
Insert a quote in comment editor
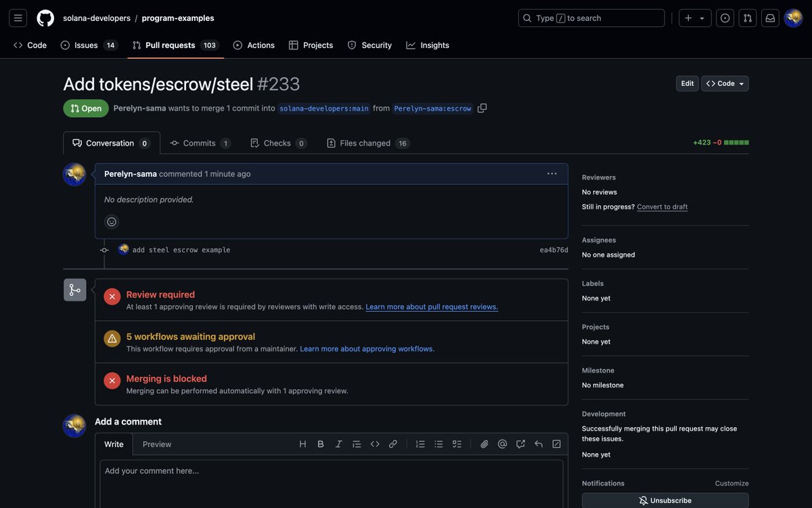tap(357, 444)
